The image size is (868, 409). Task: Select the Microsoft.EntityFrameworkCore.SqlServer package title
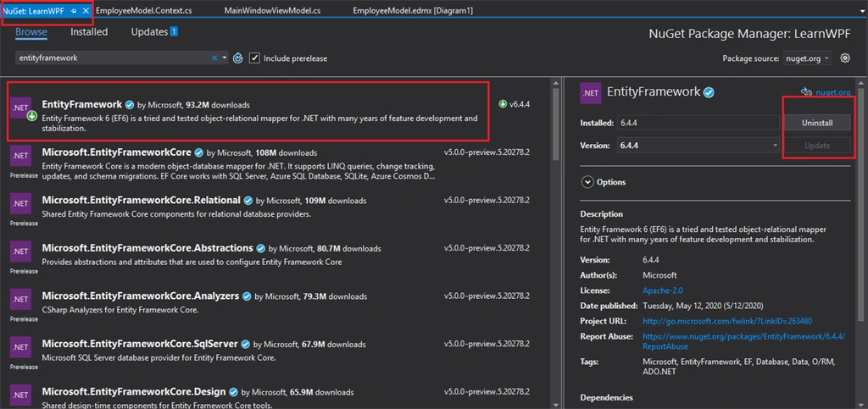click(x=140, y=343)
